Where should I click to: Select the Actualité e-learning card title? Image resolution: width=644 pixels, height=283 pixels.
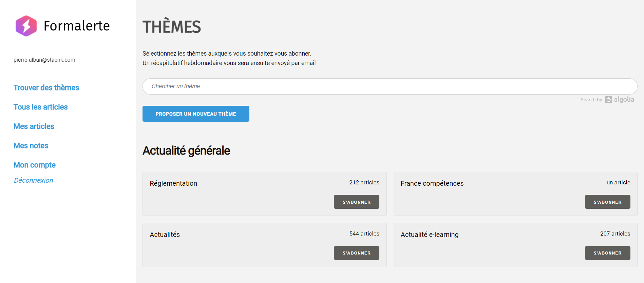[430, 235]
